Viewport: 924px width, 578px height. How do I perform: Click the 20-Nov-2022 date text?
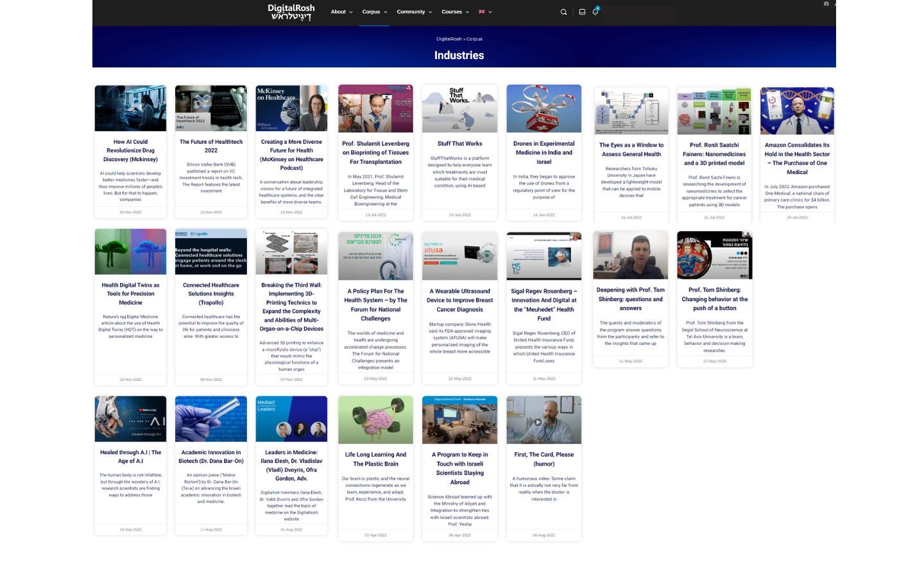click(130, 212)
